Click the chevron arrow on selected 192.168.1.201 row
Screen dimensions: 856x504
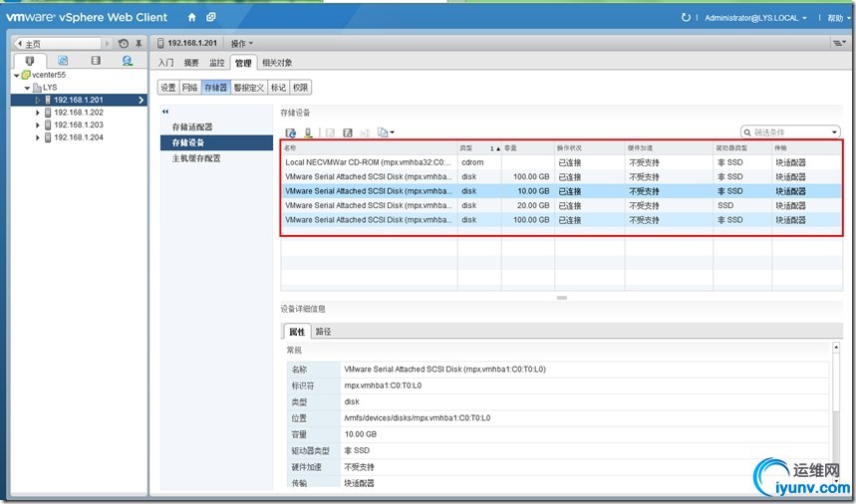click(141, 101)
